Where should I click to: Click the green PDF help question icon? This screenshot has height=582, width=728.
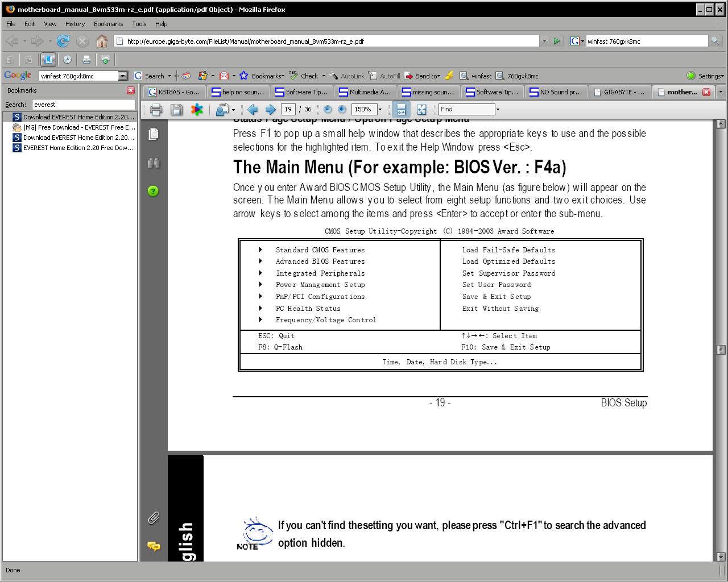pos(153,191)
